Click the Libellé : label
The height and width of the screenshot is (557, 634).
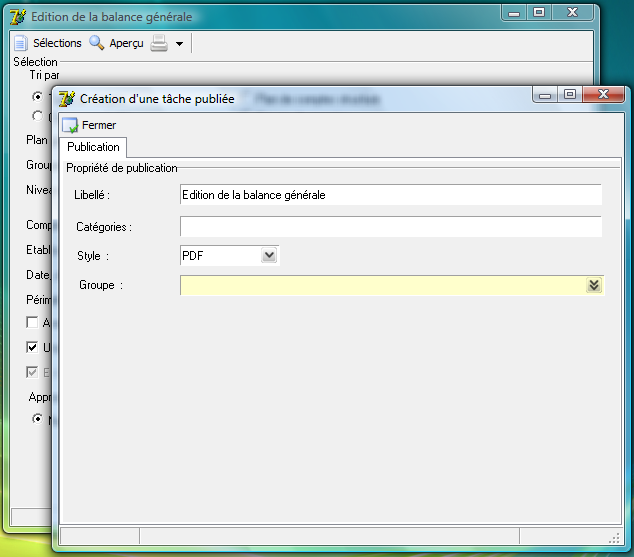[x=92, y=195]
